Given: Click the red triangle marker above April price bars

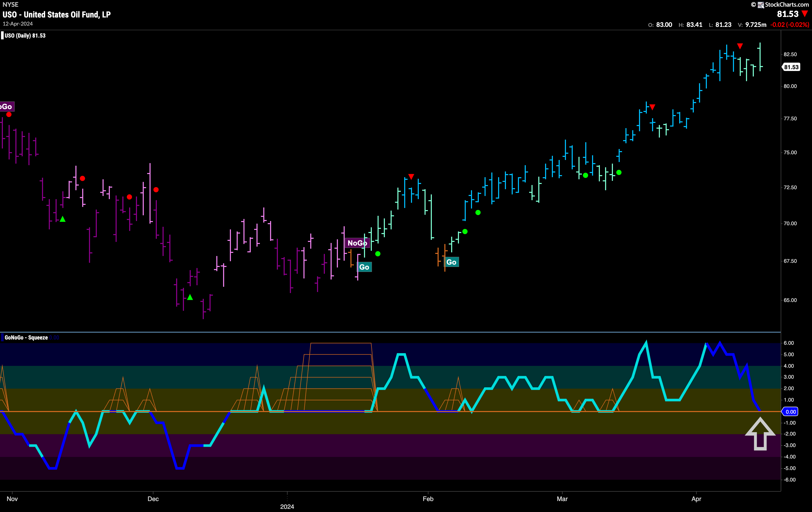Looking at the screenshot, I should pyautogui.click(x=740, y=46).
